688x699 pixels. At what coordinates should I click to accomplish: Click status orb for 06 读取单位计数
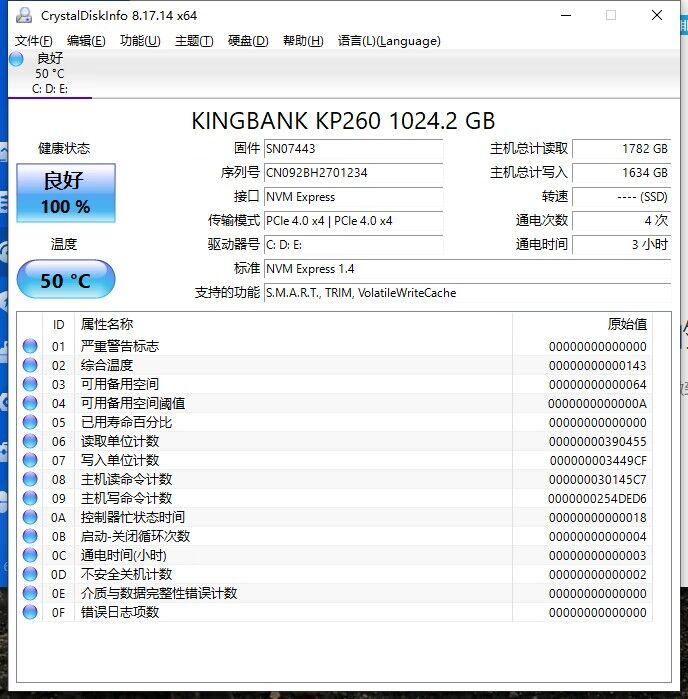click(x=30, y=441)
